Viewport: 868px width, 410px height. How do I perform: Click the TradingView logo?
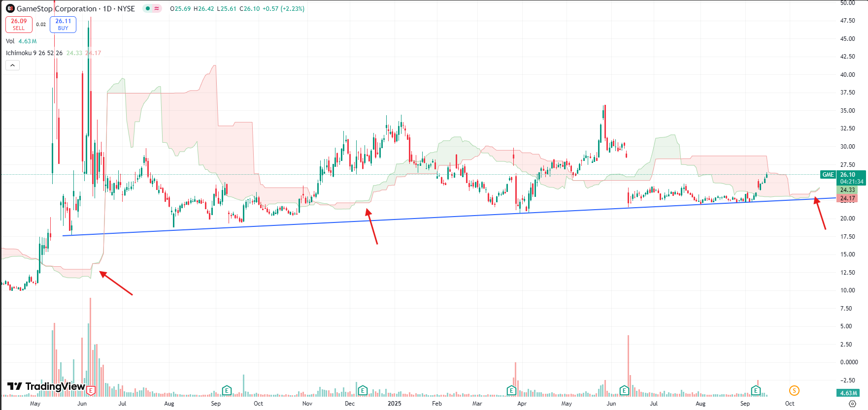(x=46, y=386)
